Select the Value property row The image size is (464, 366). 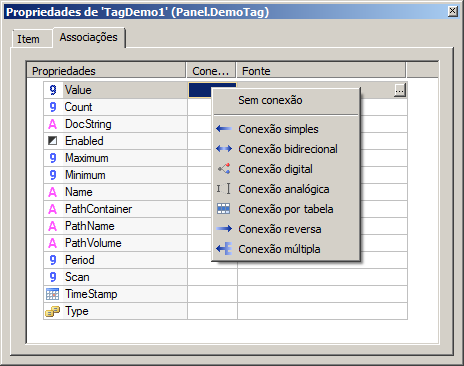coord(115,90)
